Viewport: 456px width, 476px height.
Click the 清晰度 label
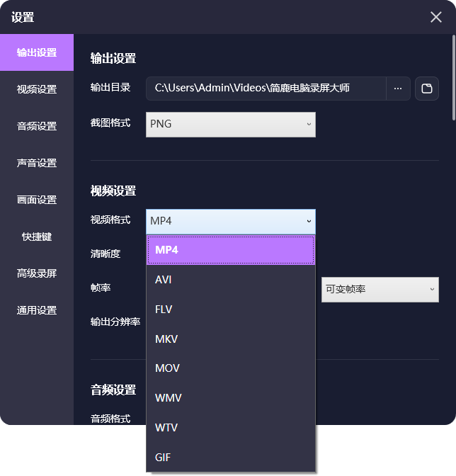pyautogui.click(x=106, y=254)
